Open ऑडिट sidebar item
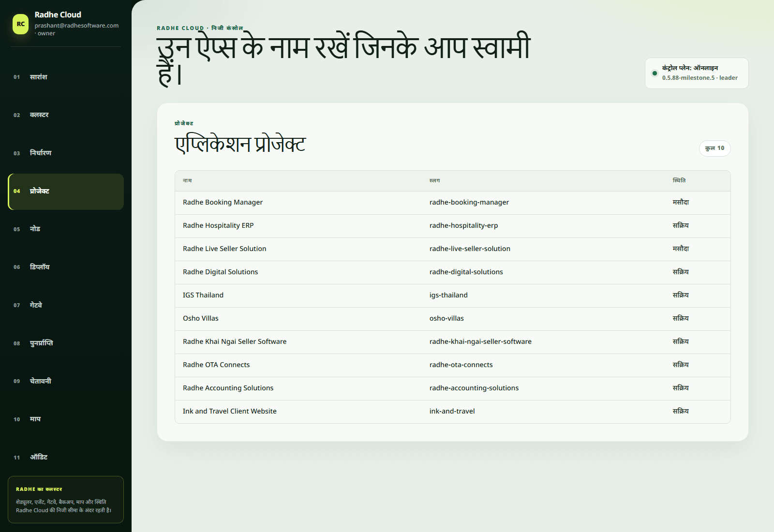Screen dimensions: 774x532 click(66, 458)
